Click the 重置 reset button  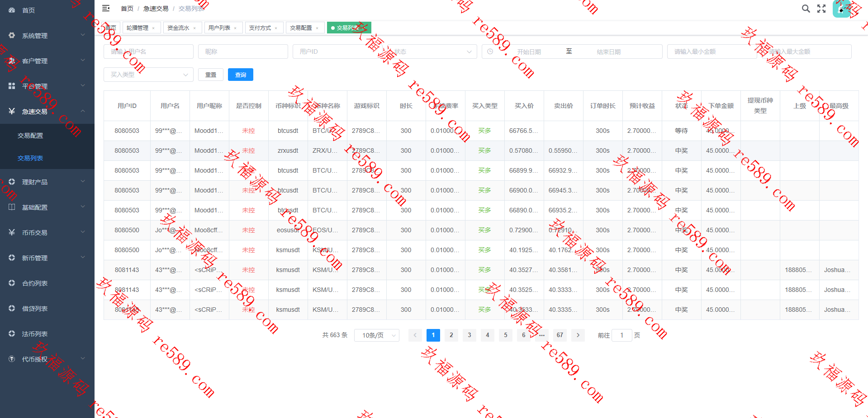coord(211,75)
